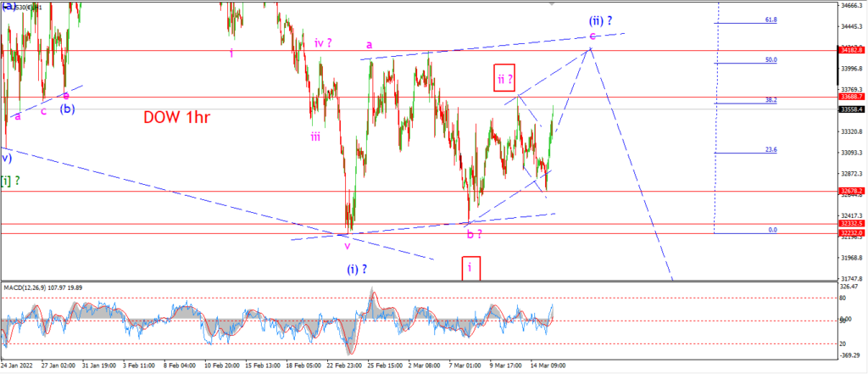
Task: Click the green '[i] ?' wave label
Action: point(11,181)
